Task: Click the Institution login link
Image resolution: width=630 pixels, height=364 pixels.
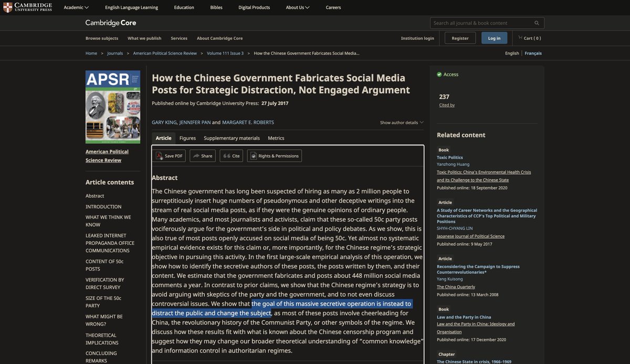Action: point(417,38)
